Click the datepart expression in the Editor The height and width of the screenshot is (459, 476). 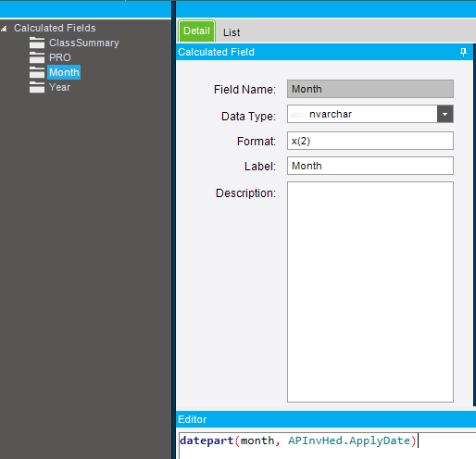298,440
